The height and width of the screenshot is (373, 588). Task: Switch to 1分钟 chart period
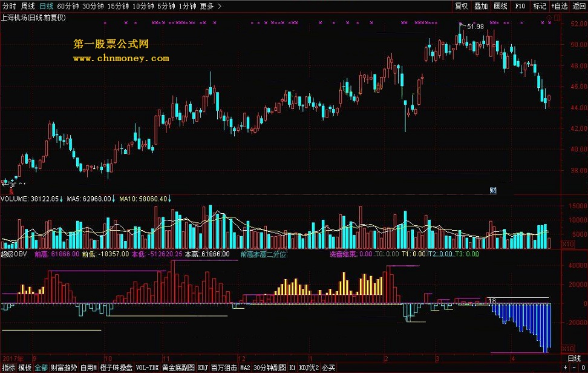click(x=188, y=6)
